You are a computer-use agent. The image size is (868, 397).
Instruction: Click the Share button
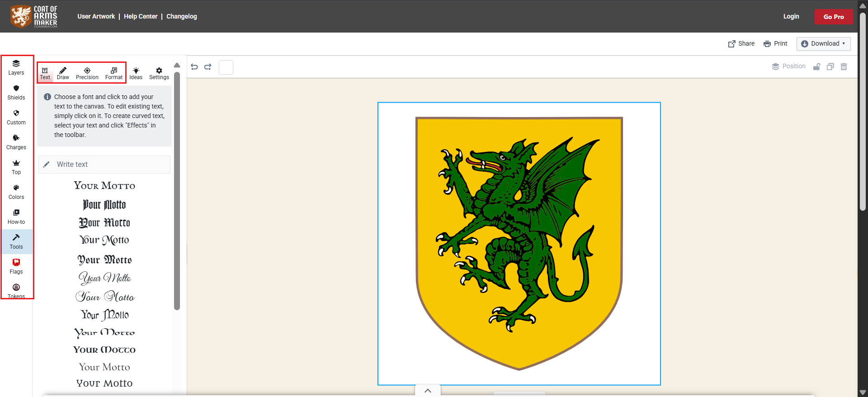[741, 43]
